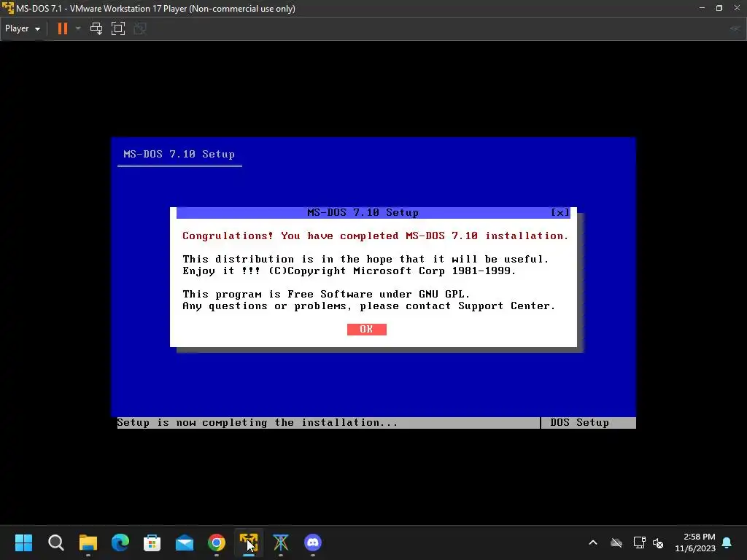
Task: Launch Microsoft Edge from the taskbar
Action: tap(120, 542)
